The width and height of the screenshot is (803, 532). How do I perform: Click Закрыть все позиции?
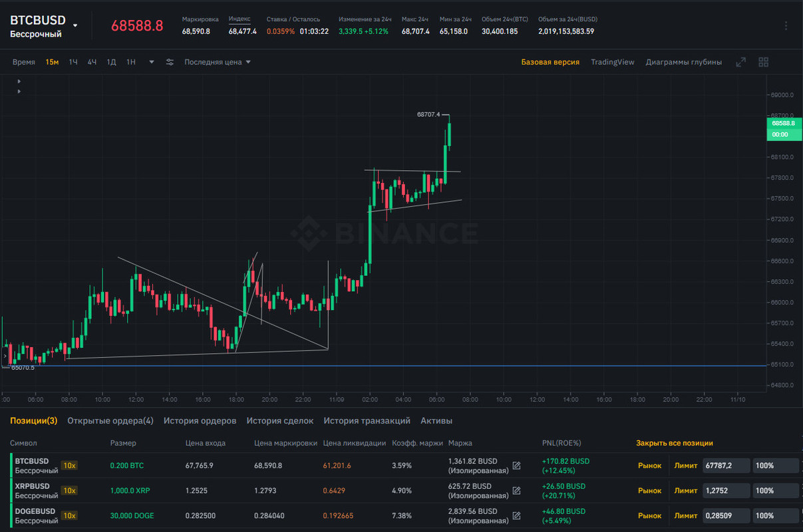[x=675, y=443]
